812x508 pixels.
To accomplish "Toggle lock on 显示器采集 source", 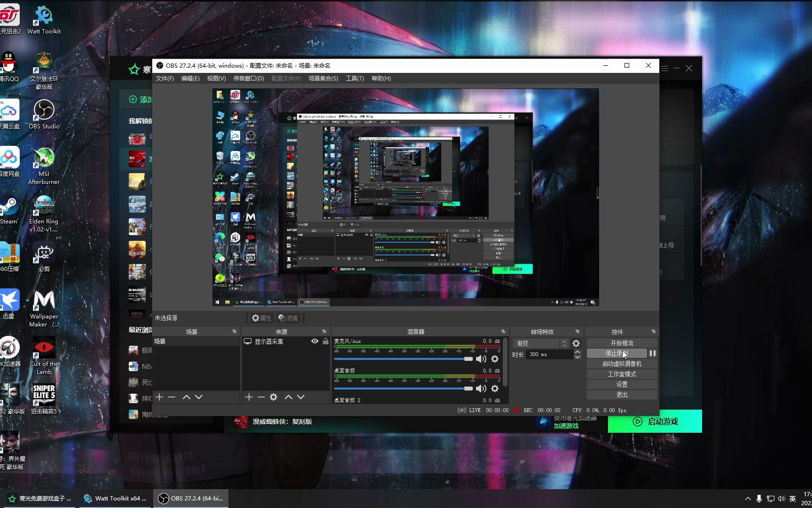I will 325,341.
